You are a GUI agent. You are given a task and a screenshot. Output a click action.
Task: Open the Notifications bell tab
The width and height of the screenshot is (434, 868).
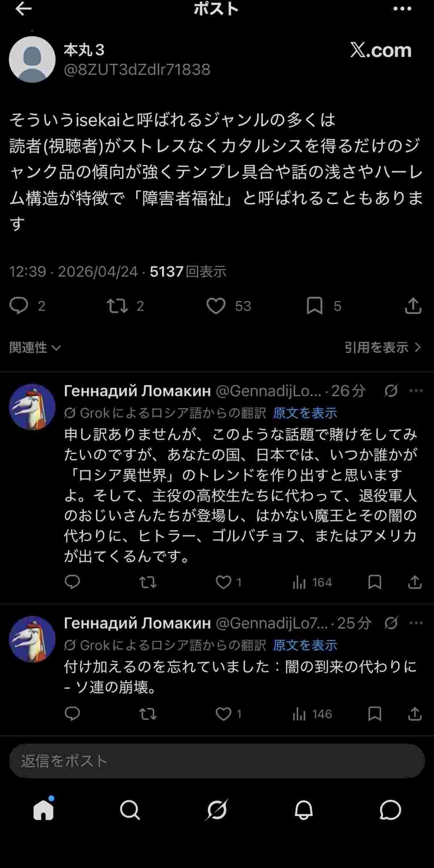click(303, 809)
